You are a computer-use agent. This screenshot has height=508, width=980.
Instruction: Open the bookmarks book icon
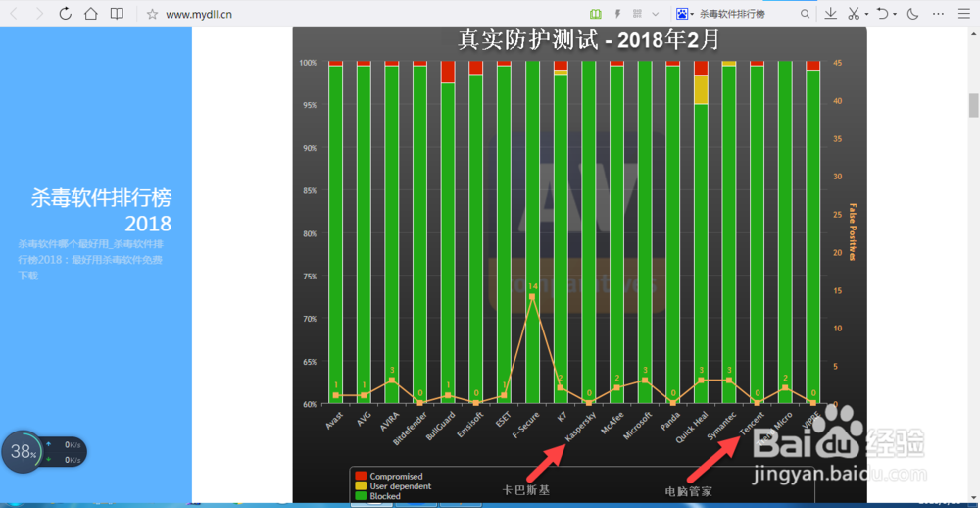point(117,14)
